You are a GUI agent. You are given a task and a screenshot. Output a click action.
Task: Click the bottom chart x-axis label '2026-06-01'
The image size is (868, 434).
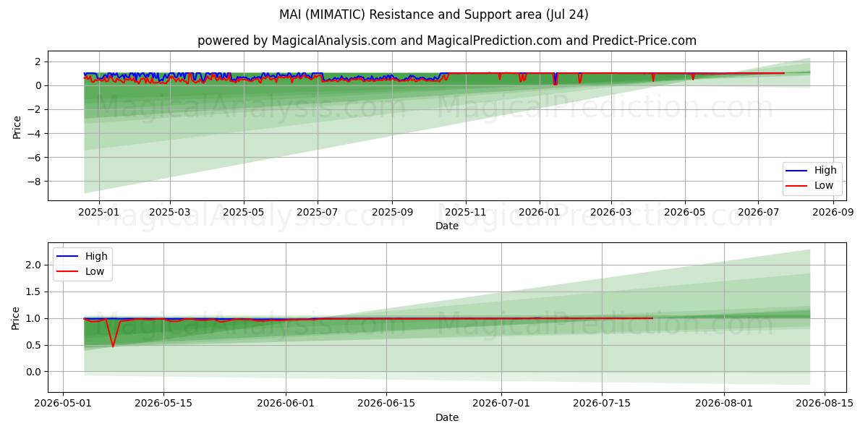pos(285,404)
